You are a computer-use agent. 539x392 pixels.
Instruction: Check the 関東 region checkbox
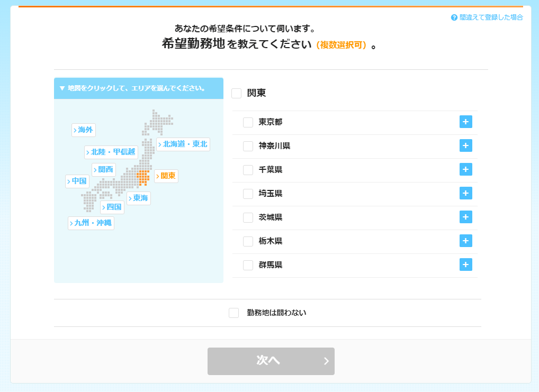(237, 93)
